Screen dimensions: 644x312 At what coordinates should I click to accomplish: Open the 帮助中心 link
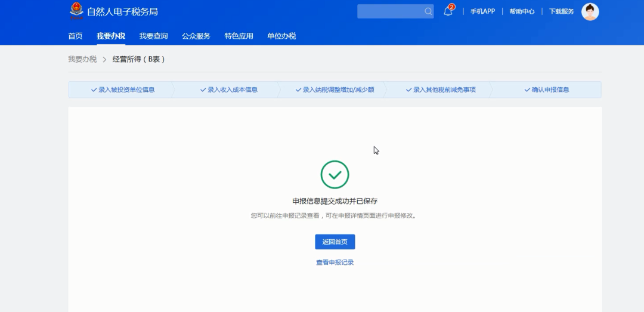522,11
